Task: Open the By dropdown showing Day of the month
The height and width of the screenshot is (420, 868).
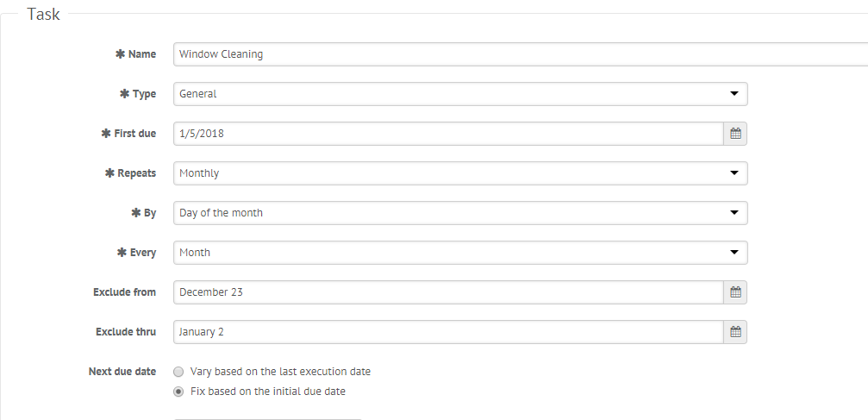Action: [460, 213]
